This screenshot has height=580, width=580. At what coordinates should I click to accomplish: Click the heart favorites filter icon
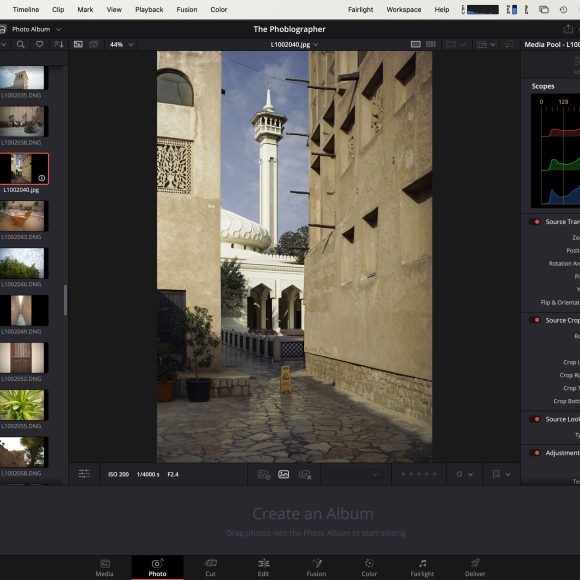pyautogui.click(x=39, y=44)
